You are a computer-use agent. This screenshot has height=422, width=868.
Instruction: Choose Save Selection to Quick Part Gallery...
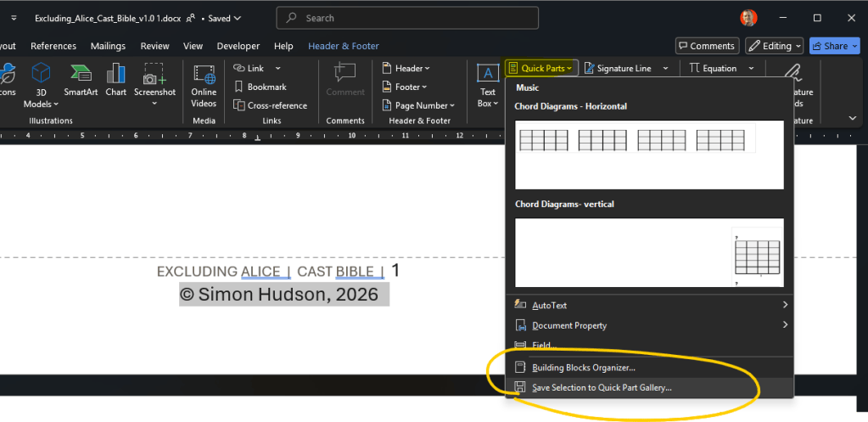(650, 388)
